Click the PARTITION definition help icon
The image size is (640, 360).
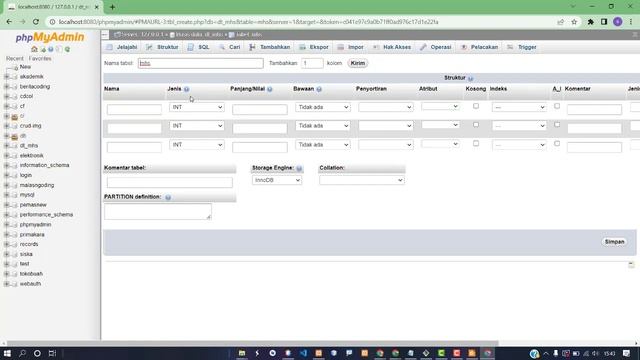(x=168, y=197)
